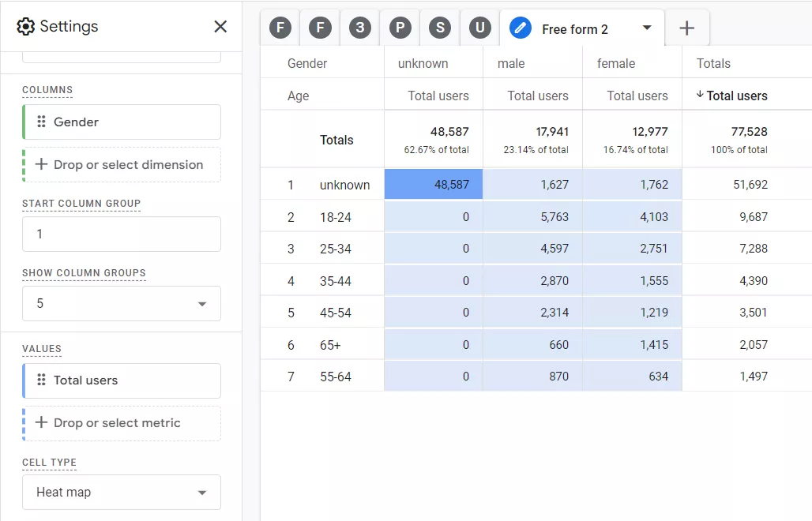This screenshot has width=812, height=521.
Task: Switch to the S tab
Action: tap(440, 28)
